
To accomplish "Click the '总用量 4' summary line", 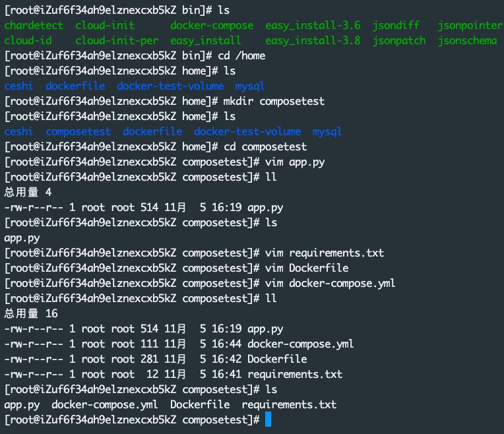I will (28, 192).
